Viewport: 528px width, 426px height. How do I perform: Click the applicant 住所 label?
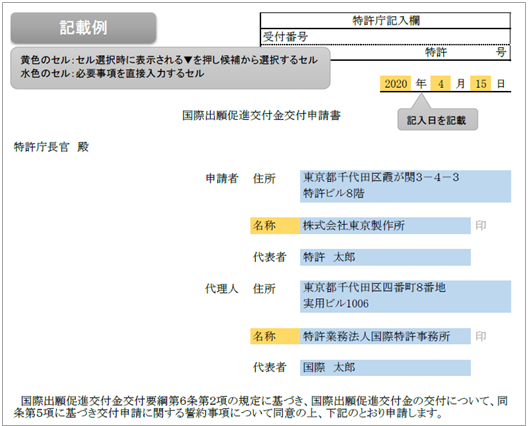tap(264, 178)
